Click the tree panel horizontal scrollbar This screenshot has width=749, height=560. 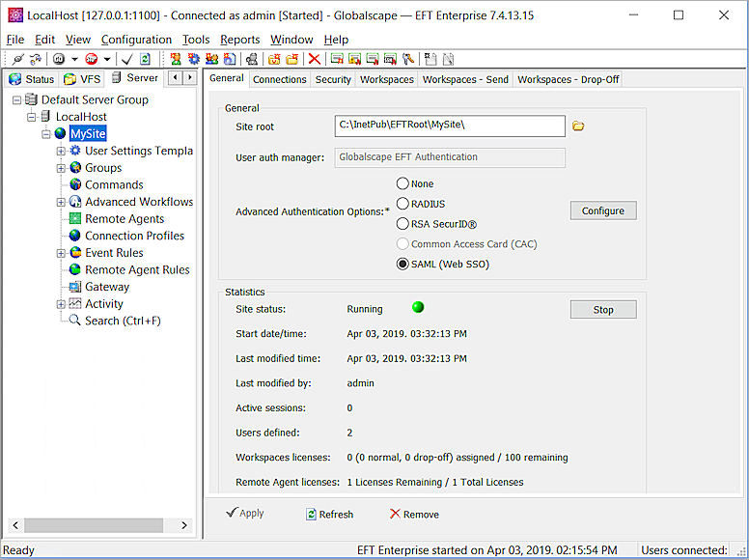[x=94, y=525]
